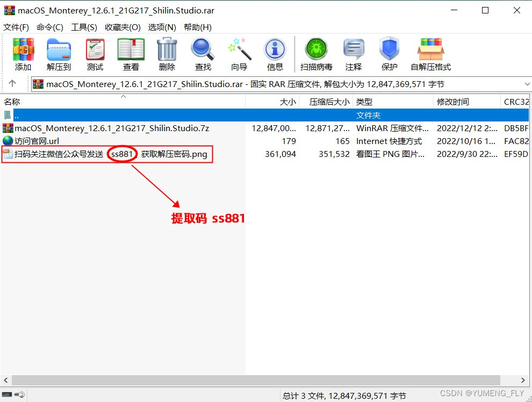Image resolution: width=532 pixels, height=402 pixels.
Task: Click CRC value DB5BF
Action: pyautogui.click(x=516, y=128)
